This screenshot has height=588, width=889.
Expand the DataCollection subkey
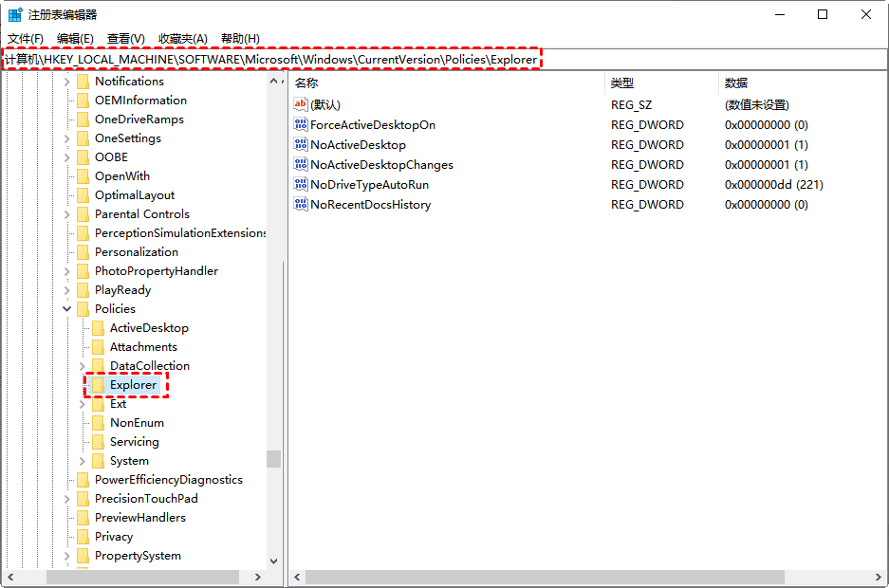pyautogui.click(x=83, y=366)
